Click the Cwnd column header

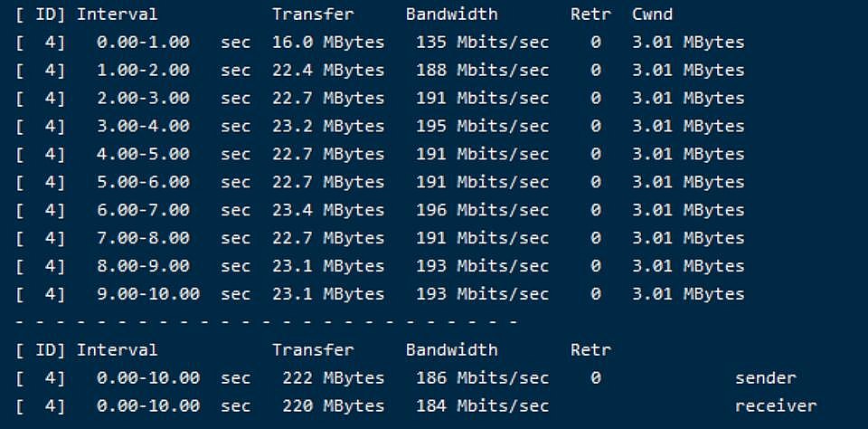[652, 14]
